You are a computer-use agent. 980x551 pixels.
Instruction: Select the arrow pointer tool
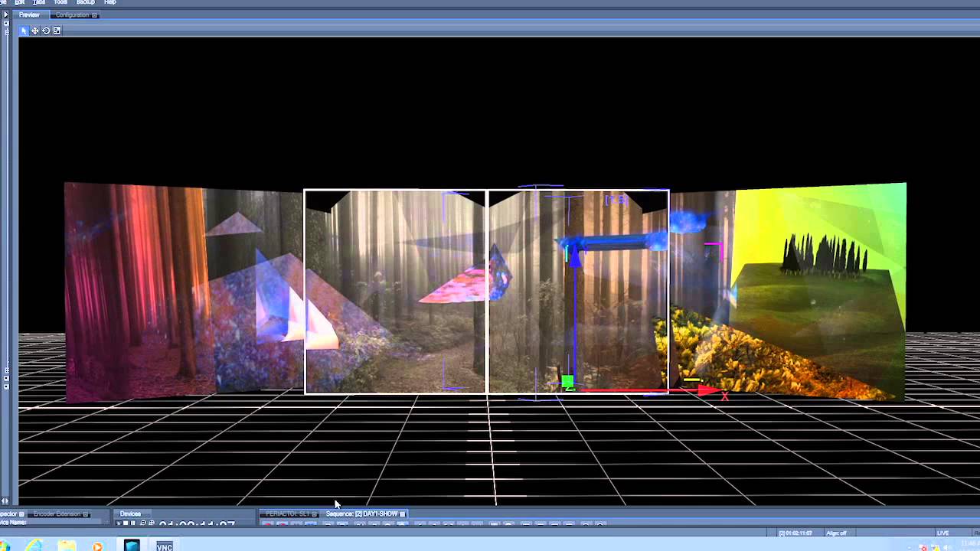click(24, 31)
